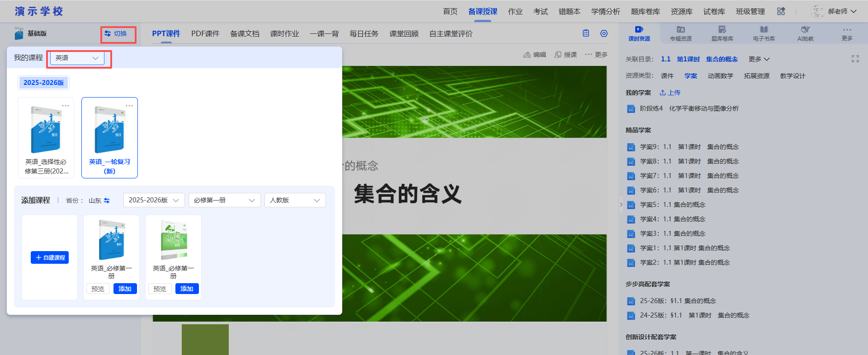Click the province switch icon next to 山东
Viewport: 868px width, 355px height.
coord(107,201)
